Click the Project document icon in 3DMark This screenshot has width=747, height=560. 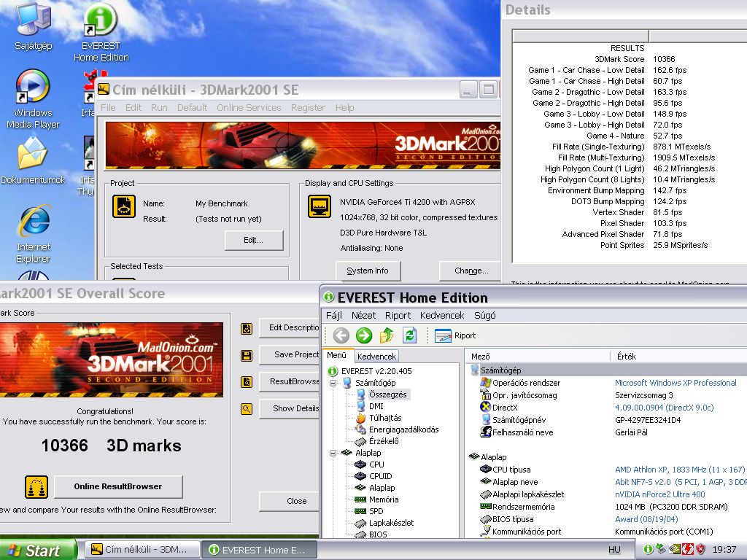tap(124, 206)
